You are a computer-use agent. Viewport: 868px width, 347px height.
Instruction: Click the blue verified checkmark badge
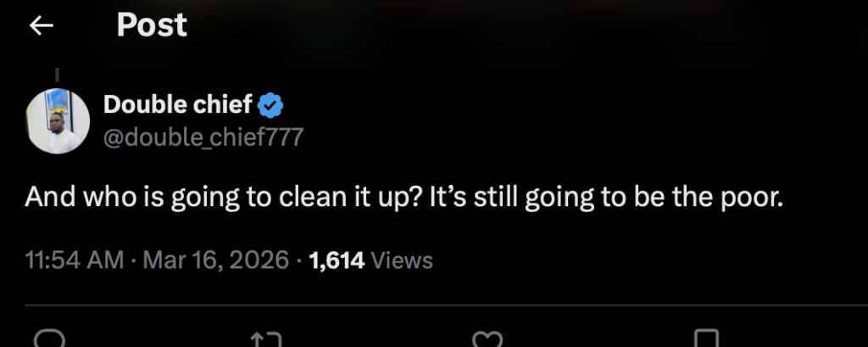point(271,105)
